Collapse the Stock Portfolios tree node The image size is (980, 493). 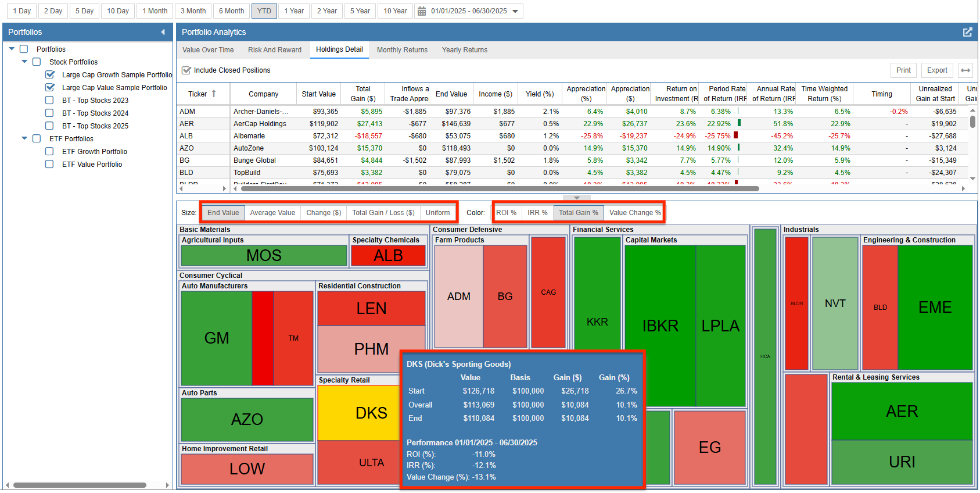(x=24, y=62)
